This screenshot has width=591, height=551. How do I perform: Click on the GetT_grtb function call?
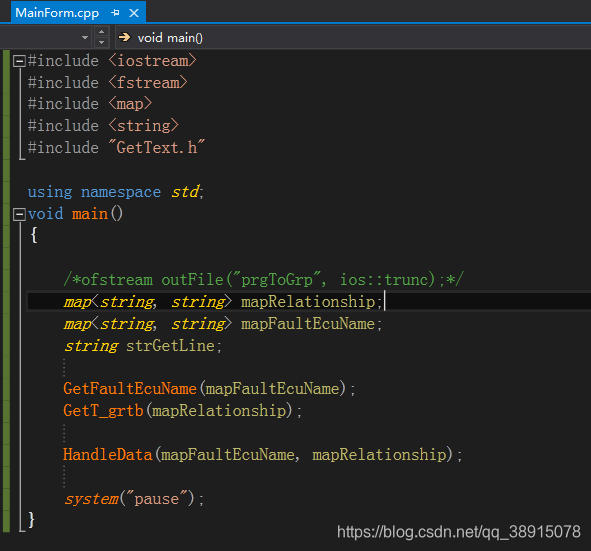click(103, 410)
